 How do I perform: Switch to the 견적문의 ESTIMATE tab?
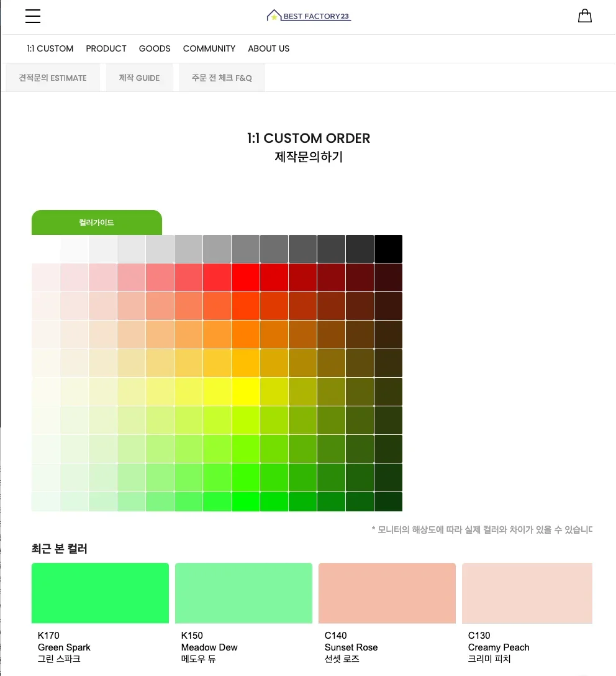[53, 78]
